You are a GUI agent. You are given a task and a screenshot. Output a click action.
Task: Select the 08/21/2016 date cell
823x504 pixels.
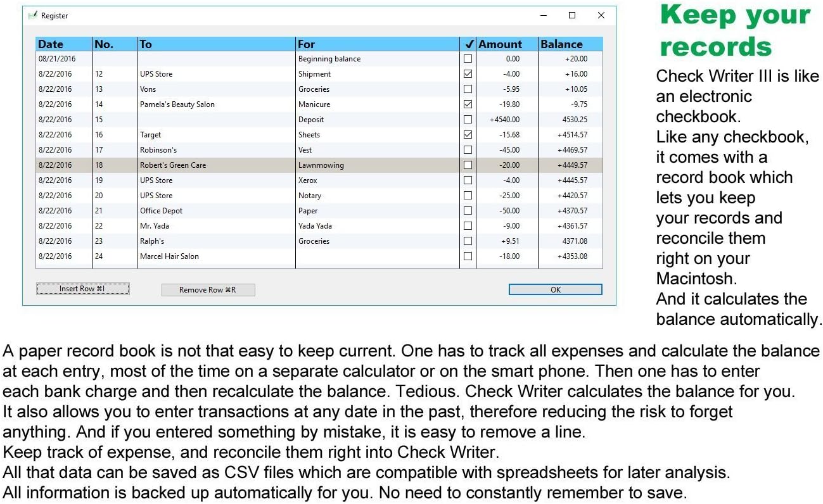[x=64, y=59]
